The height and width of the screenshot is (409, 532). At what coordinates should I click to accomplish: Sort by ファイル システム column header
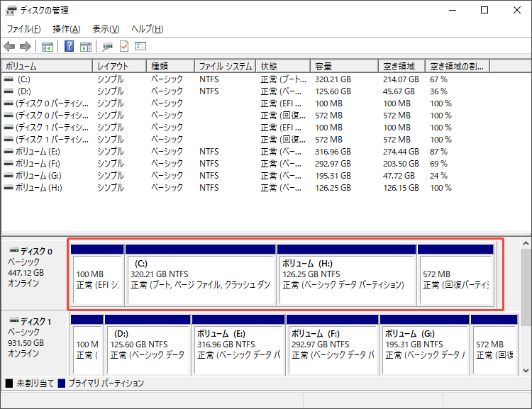point(226,66)
